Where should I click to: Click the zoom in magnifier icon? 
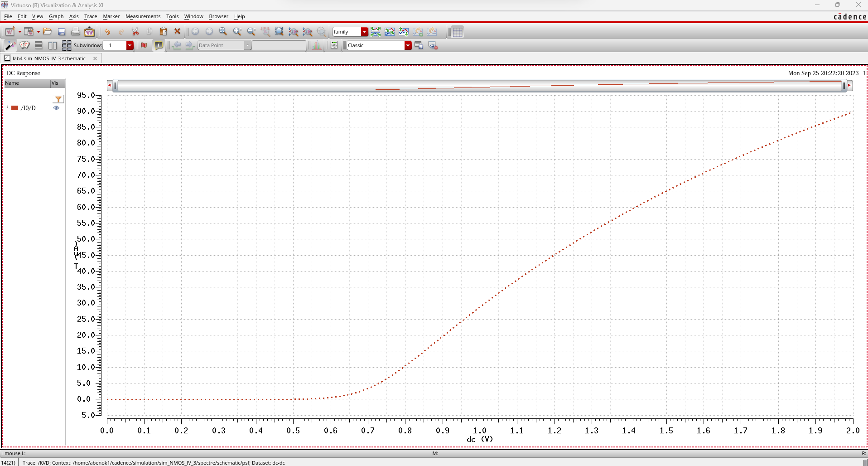pyautogui.click(x=237, y=32)
